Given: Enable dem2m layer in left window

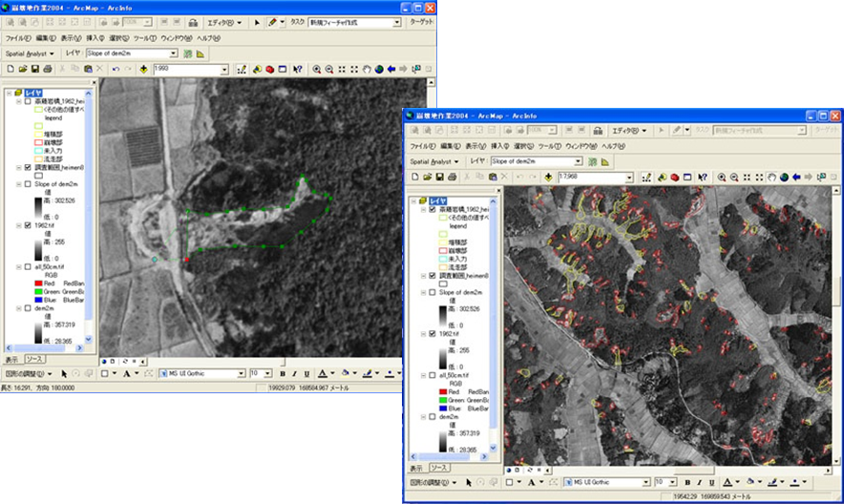Looking at the screenshot, I should pos(28,308).
